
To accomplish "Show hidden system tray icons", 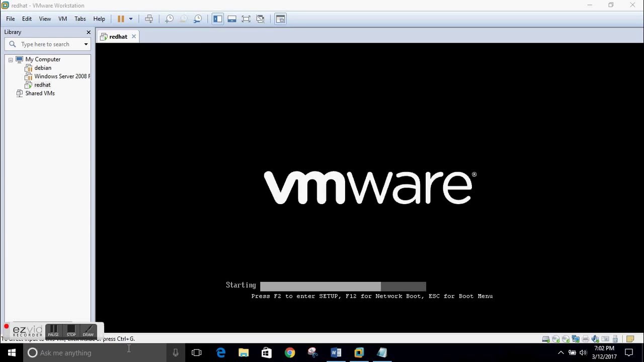I will point(561,353).
